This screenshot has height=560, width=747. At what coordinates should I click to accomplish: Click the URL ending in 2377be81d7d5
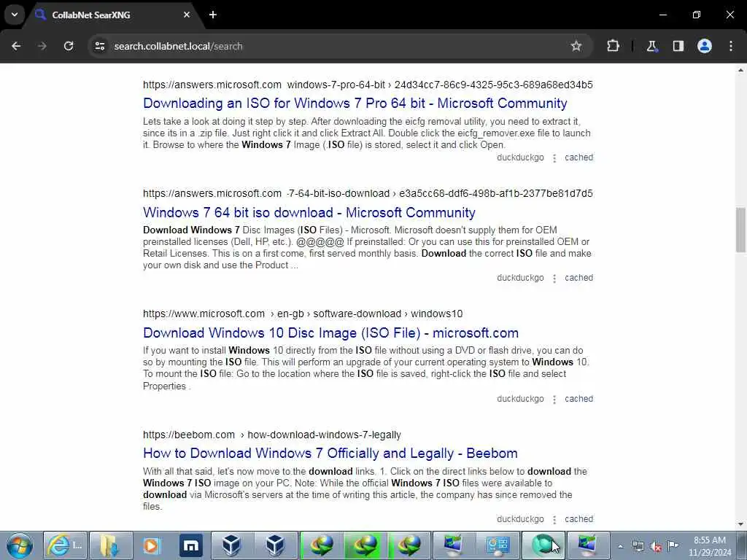[368, 193]
